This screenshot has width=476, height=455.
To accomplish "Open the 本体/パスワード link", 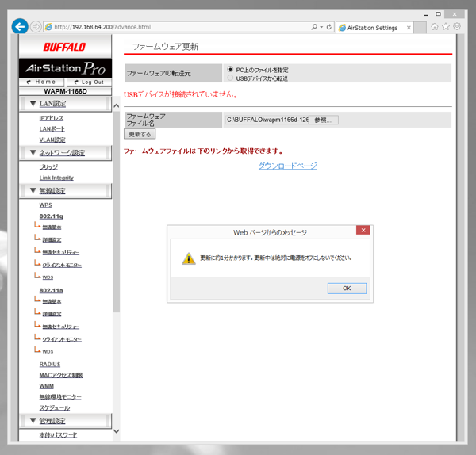I will click(x=58, y=435).
